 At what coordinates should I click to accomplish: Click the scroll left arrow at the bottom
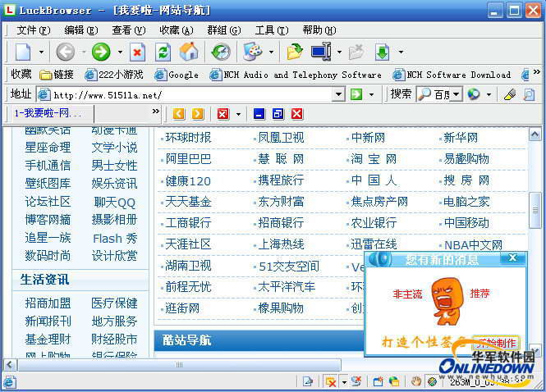click(x=9, y=365)
